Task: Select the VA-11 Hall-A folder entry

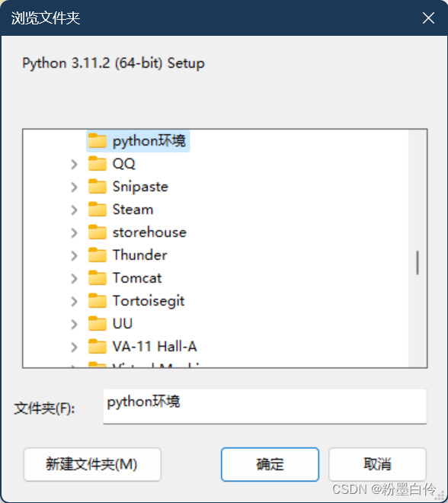Action: click(x=142, y=347)
